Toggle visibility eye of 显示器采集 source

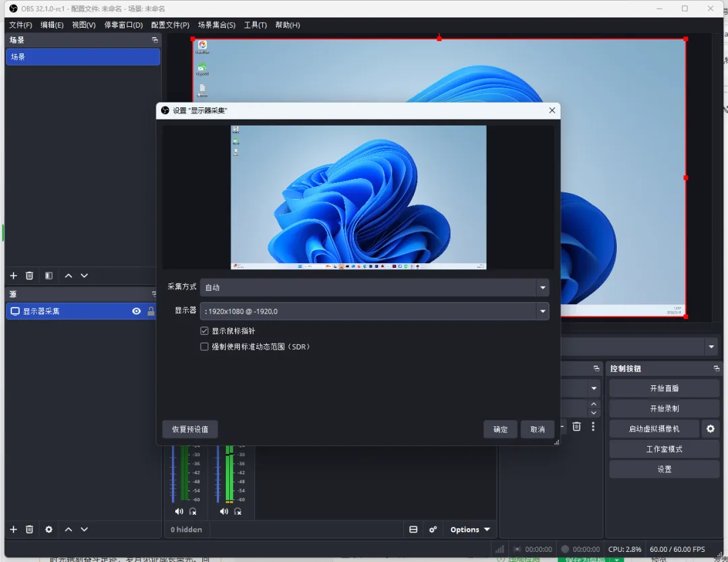tap(136, 311)
